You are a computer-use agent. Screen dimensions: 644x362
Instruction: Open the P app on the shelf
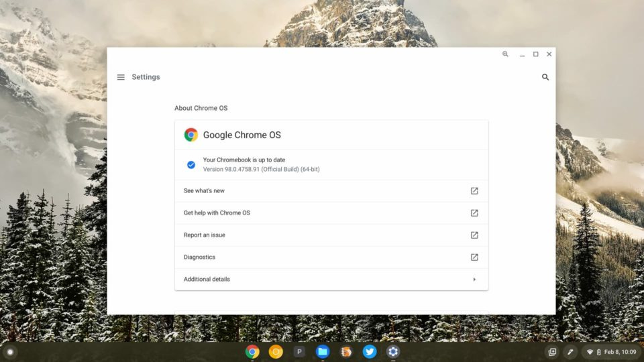click(x=299, y=352)
